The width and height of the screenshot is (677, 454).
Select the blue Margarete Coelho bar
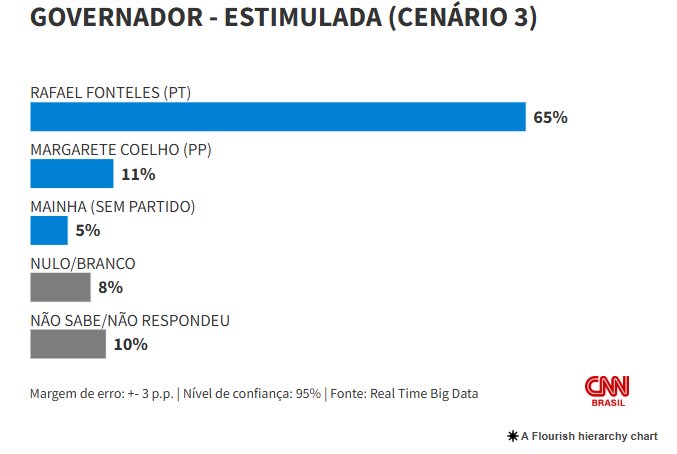[x=72, y=174]
